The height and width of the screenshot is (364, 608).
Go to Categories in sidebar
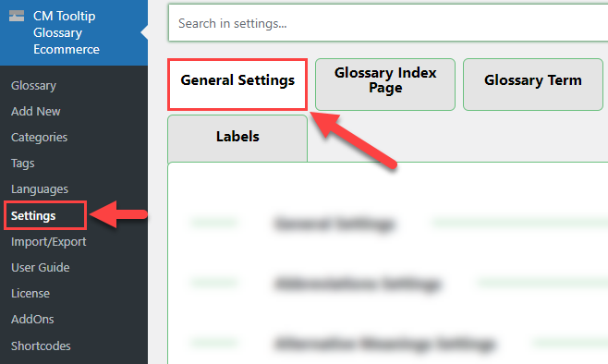[x=39, y=138]
